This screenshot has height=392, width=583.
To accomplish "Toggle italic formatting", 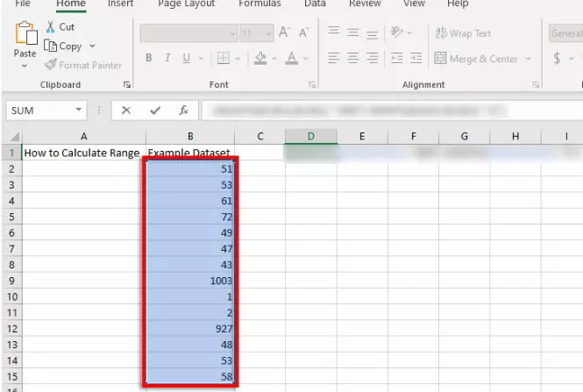I will click(167, 58).
